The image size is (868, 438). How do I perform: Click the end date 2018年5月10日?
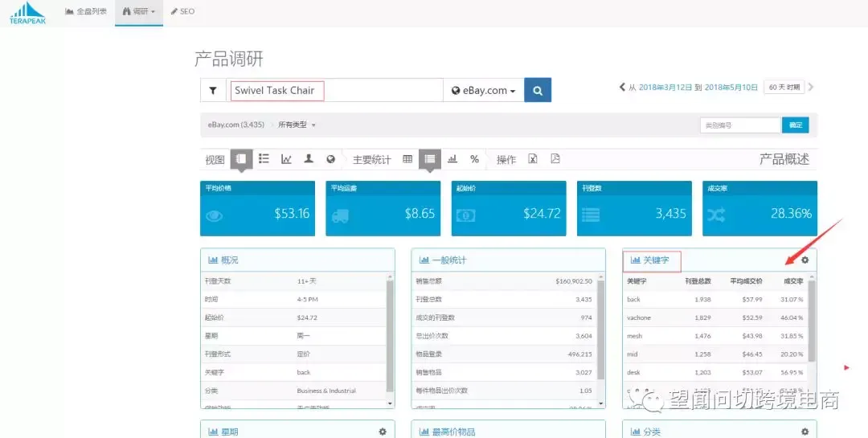point(731,88)
